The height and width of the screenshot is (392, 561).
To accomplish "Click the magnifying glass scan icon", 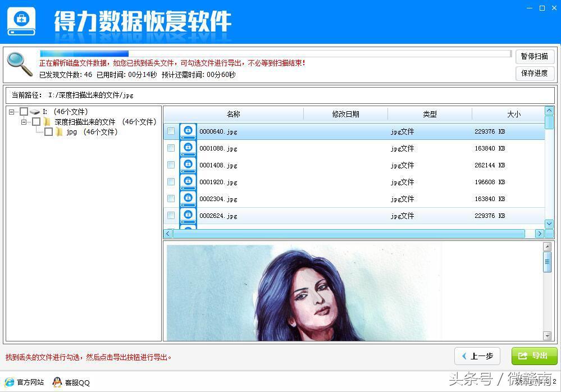I will coord(19,63).
